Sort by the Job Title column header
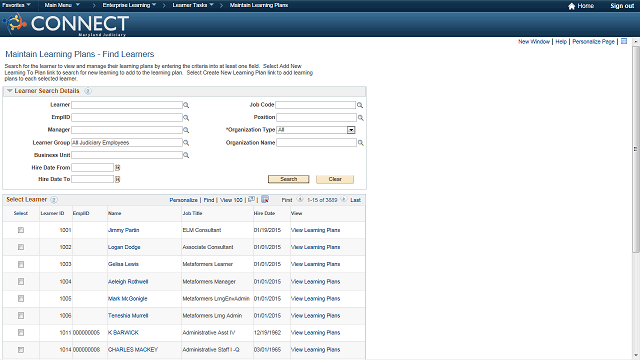Viewport: 640px width, 360px height. [x=192, y=213]
